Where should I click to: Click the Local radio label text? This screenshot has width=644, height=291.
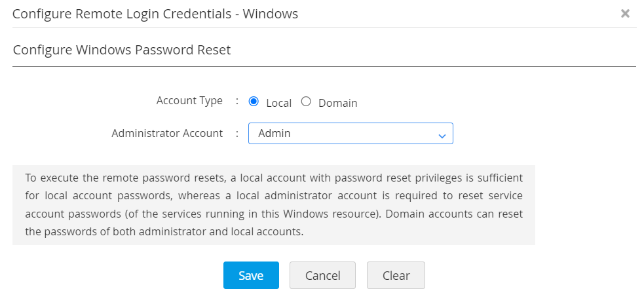tap(279, 103)
